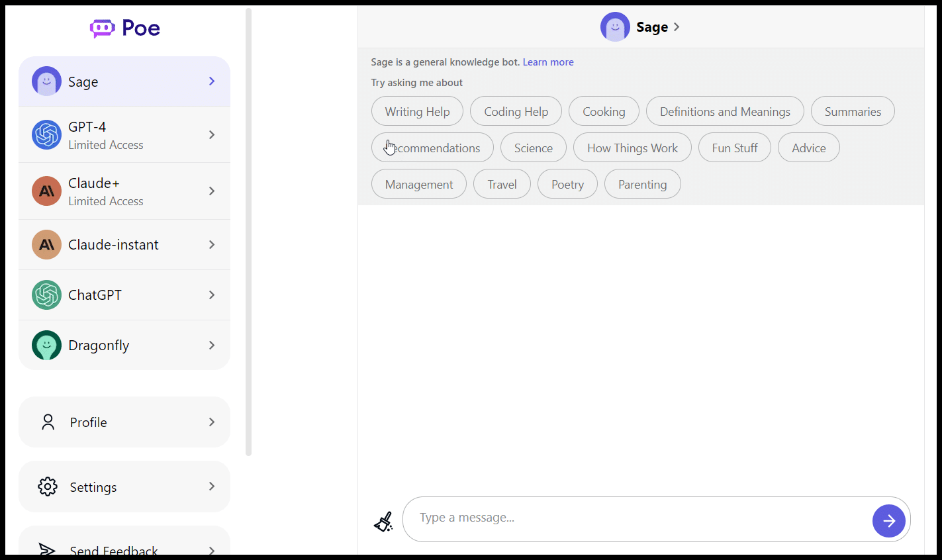Image resolution: width=942 pixels, height=560 pixels.
Task: Click the Sage avatar in chat header
Action: (615, 27)
